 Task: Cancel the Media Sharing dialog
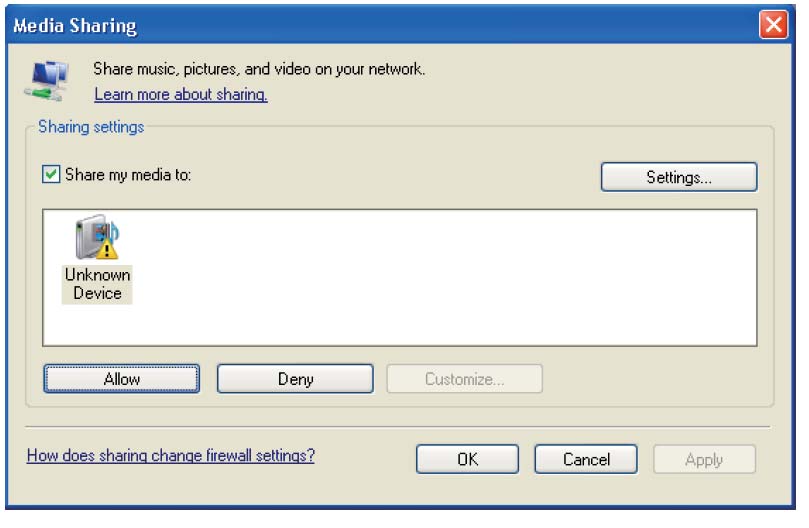(x=586, y=459)
